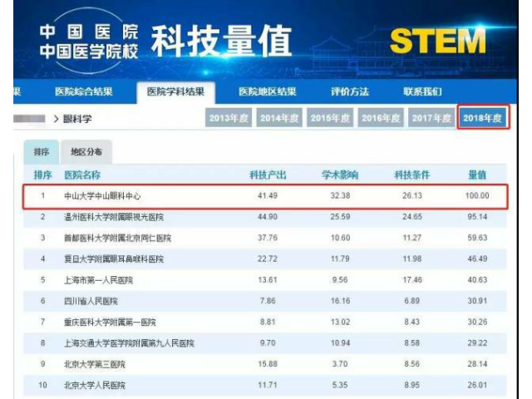This screenshot has width=532, height=399.
Task: Select the 2015年度 button
Action: [330, 118]
